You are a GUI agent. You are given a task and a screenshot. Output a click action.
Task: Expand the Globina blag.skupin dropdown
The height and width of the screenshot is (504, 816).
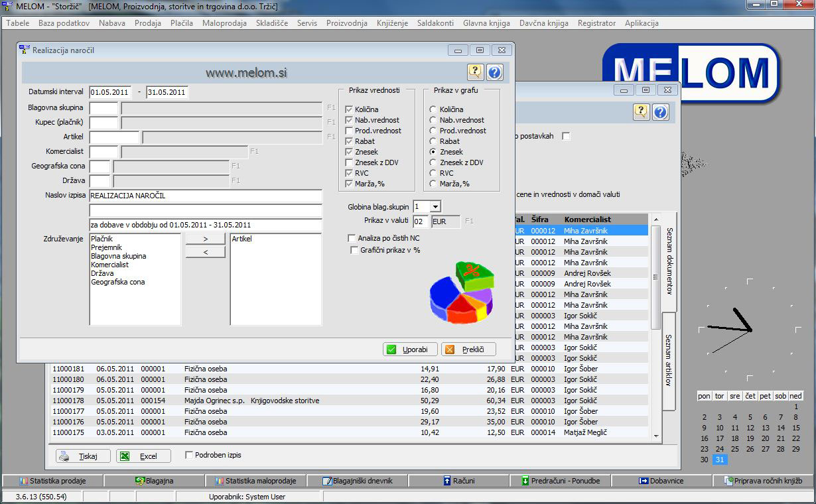[435, 207]
